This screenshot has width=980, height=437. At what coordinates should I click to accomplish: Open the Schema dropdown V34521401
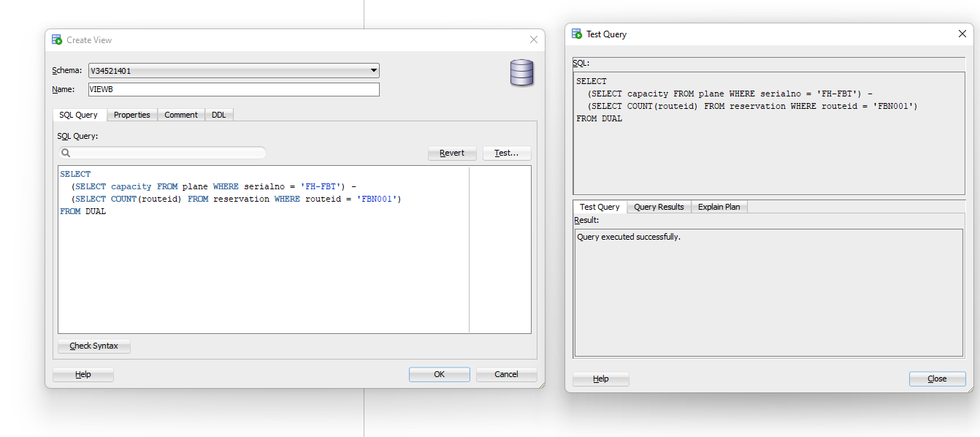(x=234, y=71)
